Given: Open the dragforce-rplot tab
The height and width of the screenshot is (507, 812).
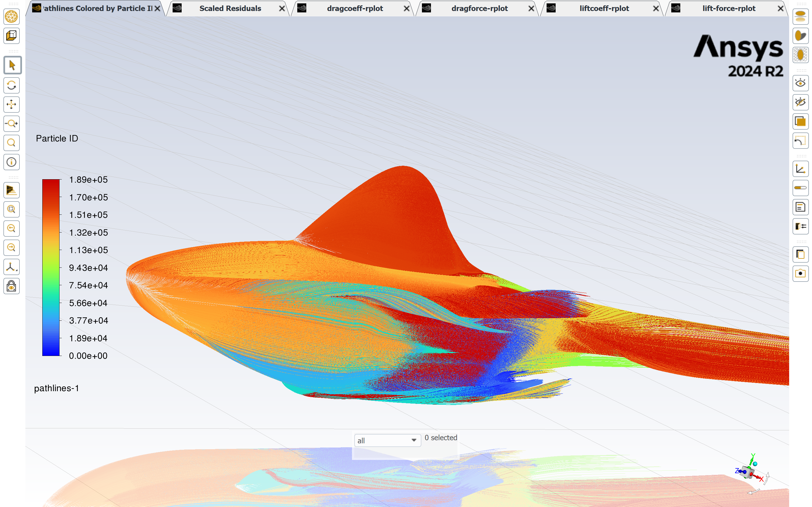Looking at the screenshot, I should [x=479, y=8].
